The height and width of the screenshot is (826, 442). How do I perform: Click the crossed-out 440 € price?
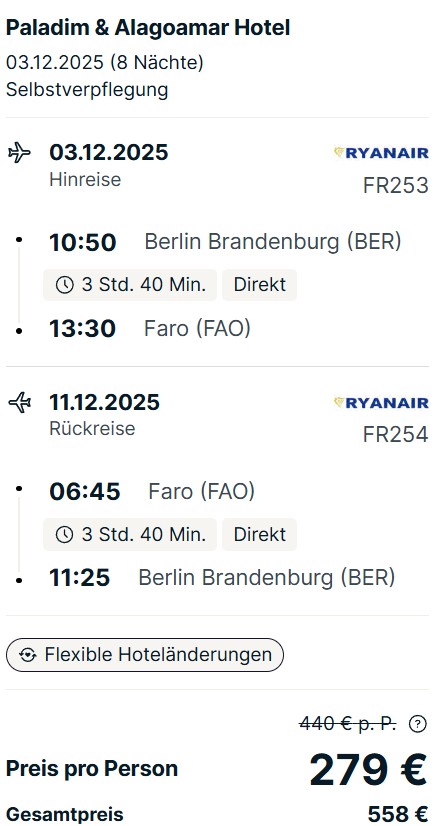348,724
